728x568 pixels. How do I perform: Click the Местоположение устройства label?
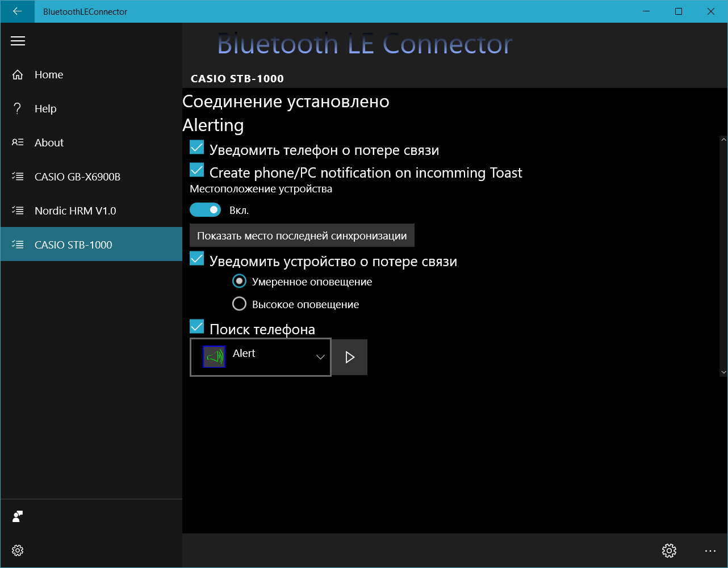[261, 189]
